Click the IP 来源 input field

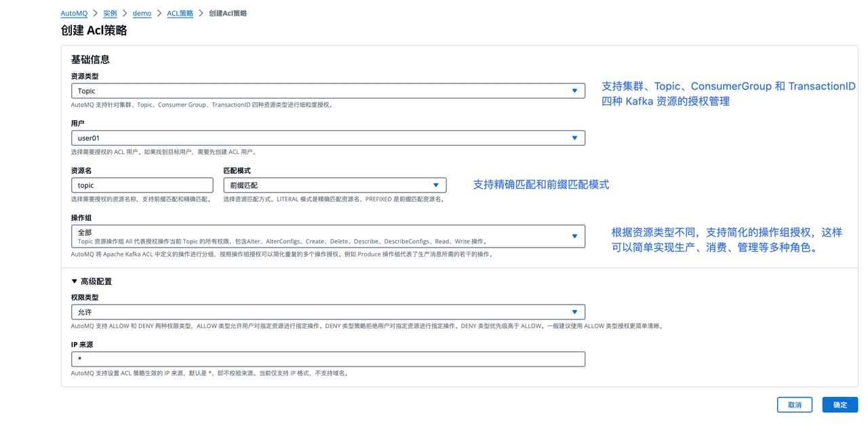coord(328,359)
